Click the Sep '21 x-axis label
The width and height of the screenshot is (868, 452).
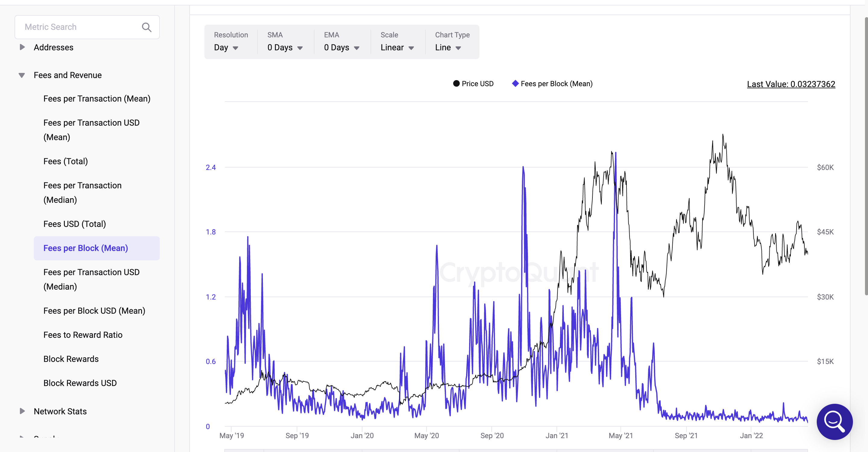tap(686, 435)
